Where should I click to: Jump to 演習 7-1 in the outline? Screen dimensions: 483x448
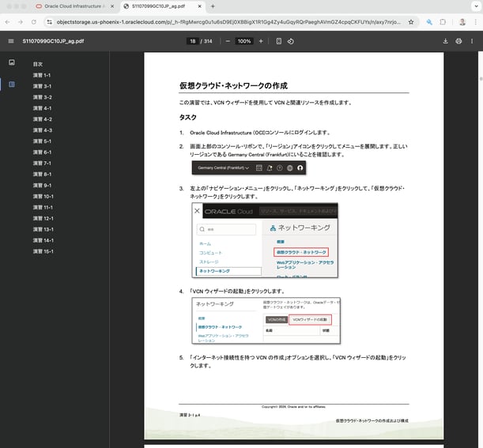click(42, 164)
